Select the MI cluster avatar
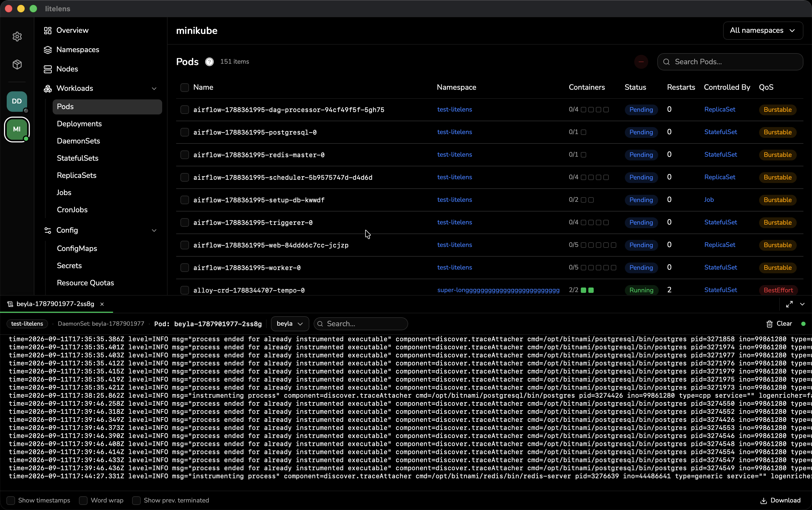The width and height of the screenshot is (812, 510). tap(17, 129)
